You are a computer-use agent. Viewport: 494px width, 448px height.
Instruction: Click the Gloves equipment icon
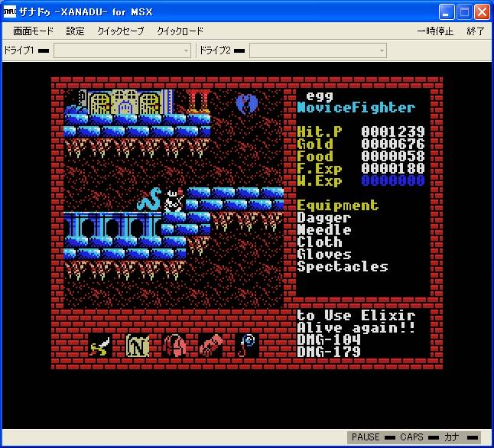coord(211,346)
